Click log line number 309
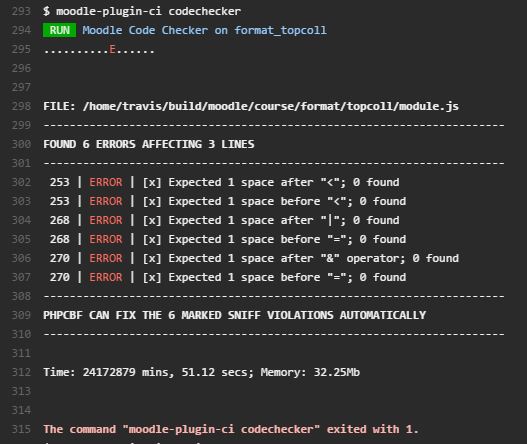This screenshot has height=444, width=527. (21, 315)
